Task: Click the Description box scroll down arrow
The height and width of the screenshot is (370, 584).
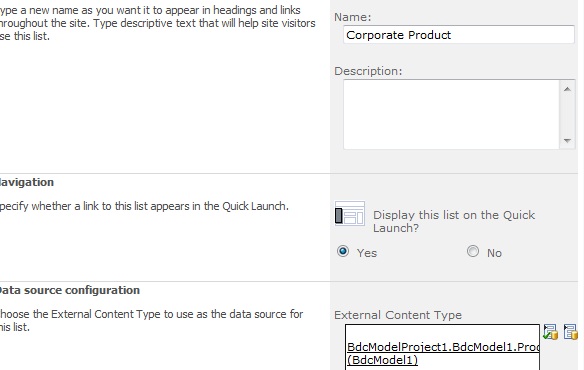Action: coord(567,140)
